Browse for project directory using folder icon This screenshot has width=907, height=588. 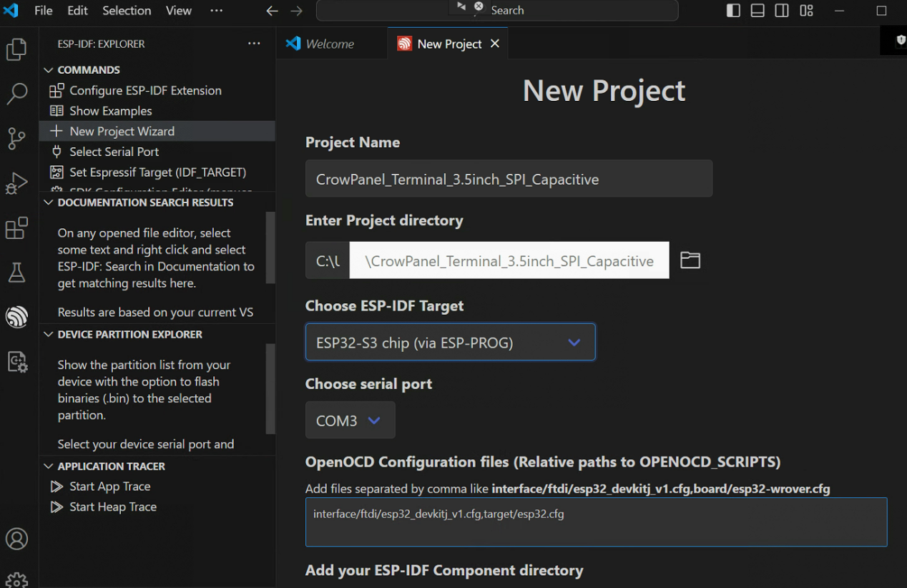[x=690, y=260]
